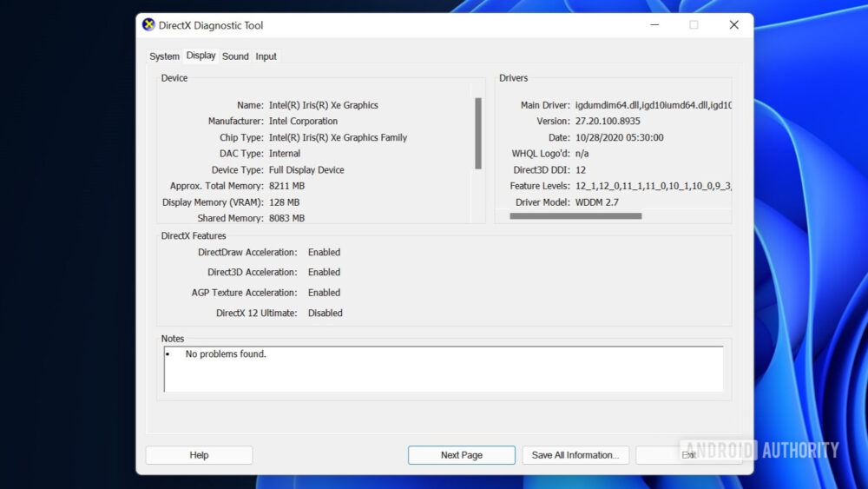Select the driver version 27.20.100.8935 text
868x489 pixels.
[608, 122]
